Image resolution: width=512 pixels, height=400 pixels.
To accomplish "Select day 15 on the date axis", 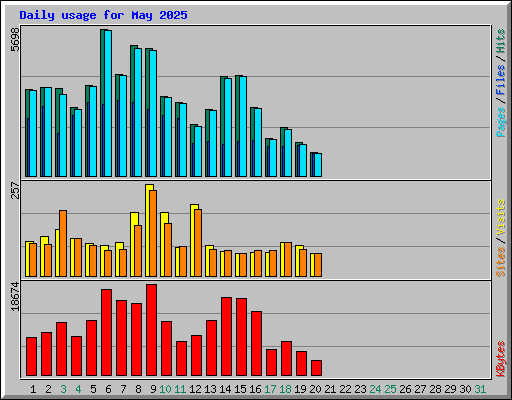I will pyautogui.click(x=240, y=389).
